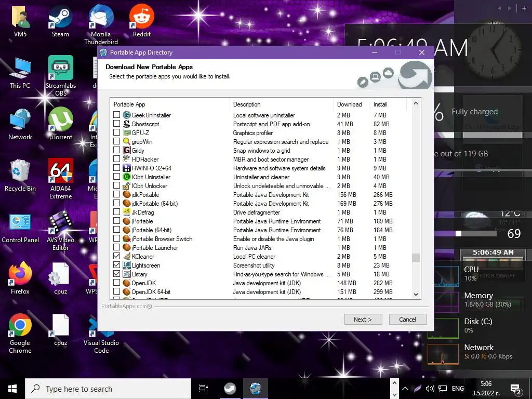Viewport: 532px width, 399px height.
Task: Click the HWiNFO 32+64 app icon
Action: coord(127,168)
